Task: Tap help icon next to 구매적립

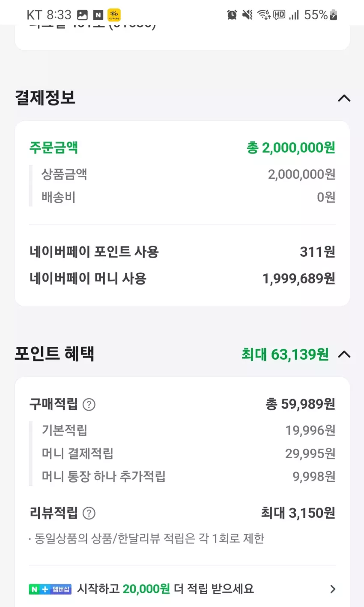Action: pyautogui.click(x=89, y=404)
